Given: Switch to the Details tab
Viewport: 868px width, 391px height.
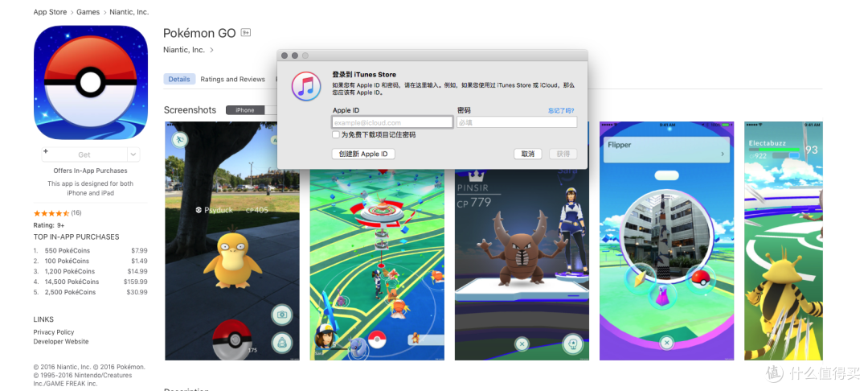Looking at the screenshot, I should 179,79.
